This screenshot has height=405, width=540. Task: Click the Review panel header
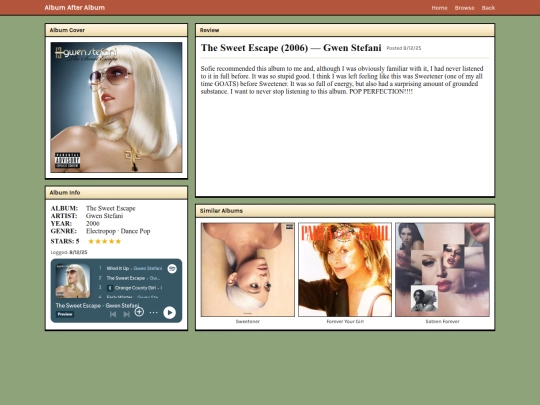(x=345, y=30)
